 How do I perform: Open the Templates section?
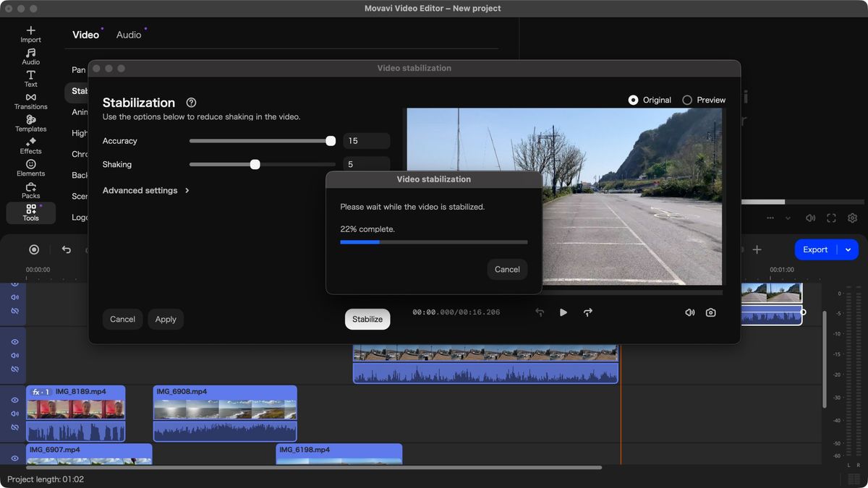click(30, 124)
